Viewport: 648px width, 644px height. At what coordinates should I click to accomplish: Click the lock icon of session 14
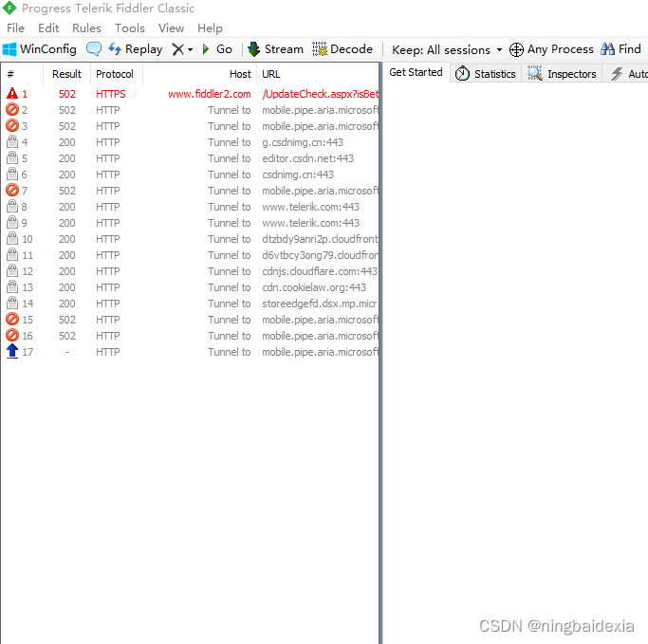tap(12, 303)
